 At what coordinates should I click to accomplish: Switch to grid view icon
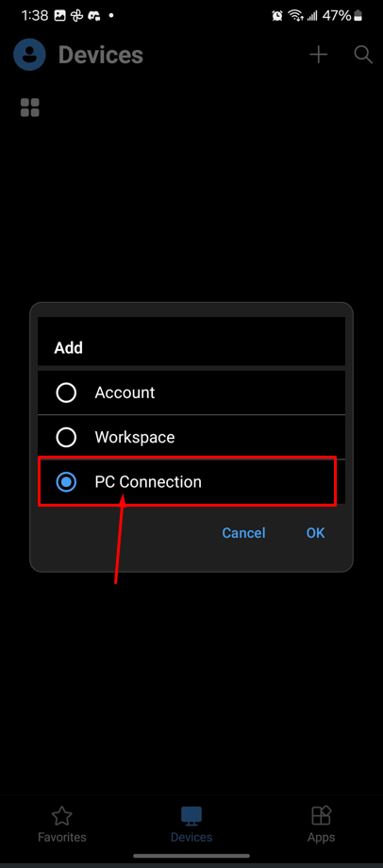[x=30, y=108]
